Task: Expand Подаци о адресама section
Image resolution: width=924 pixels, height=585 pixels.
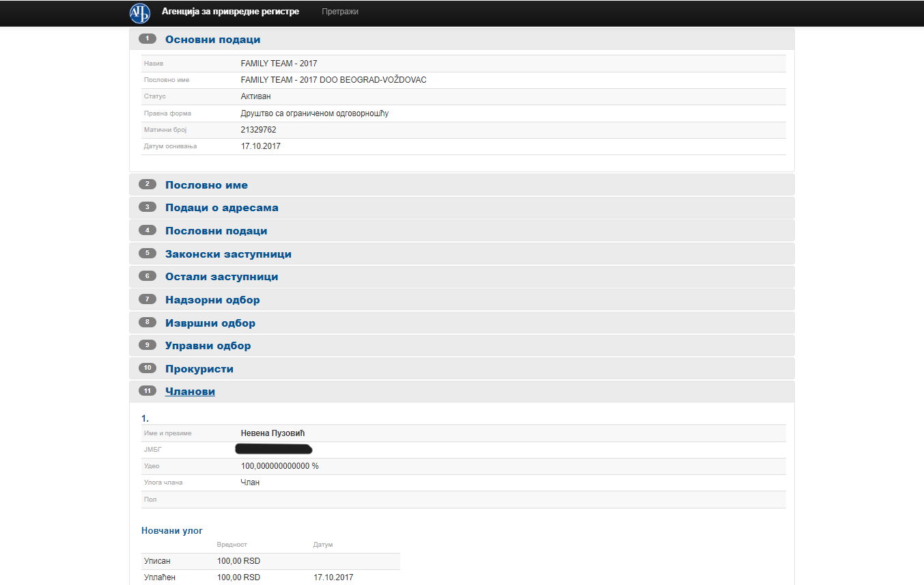Action: (x=221, y=208)
